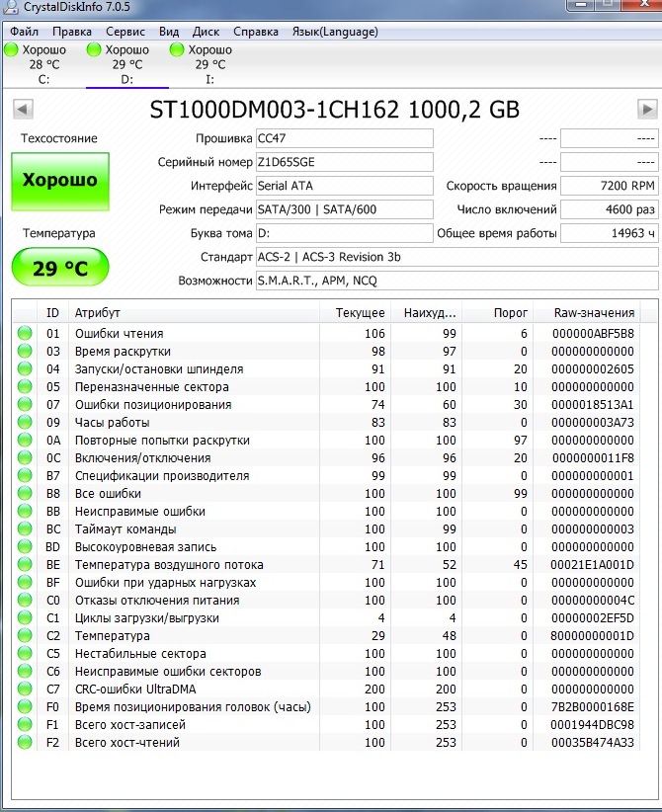Click status icon of Переназначенные сектора row
662x812 pixels.
pos(25,386)
